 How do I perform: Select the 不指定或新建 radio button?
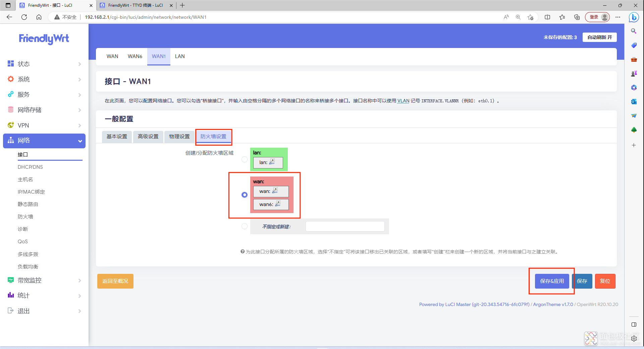pyautogui.click(x=245, y=226)
